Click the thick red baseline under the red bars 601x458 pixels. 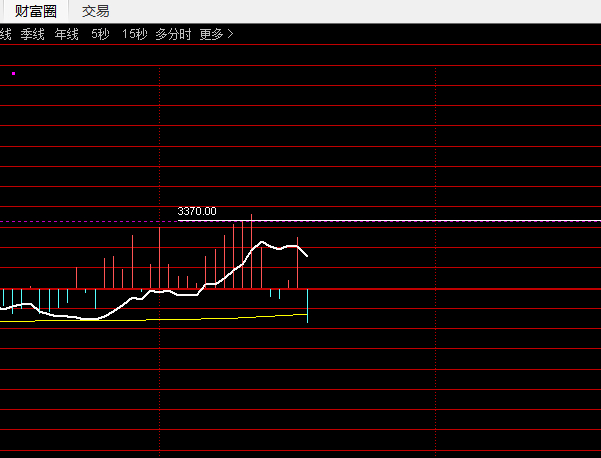tap(300, 289)
